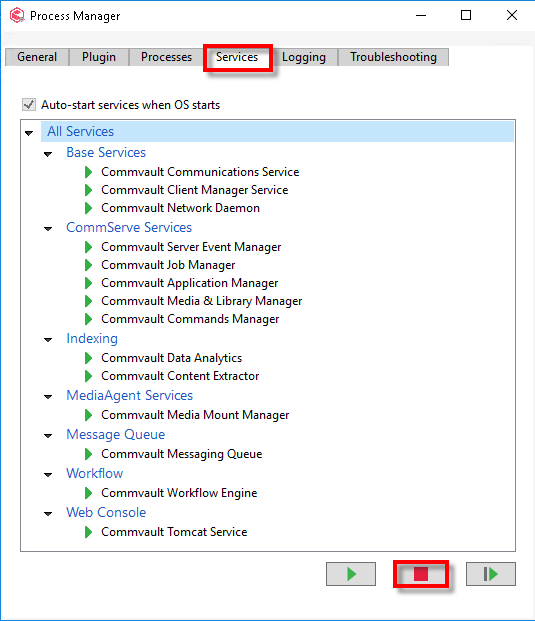535x621 pixels.
Task: Close the Process Manager window
Action: click(512, 15)
